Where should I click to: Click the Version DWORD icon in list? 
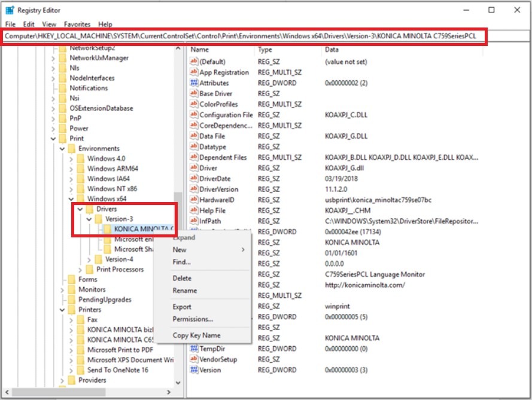pyautogui.click(x=194, y=370)
